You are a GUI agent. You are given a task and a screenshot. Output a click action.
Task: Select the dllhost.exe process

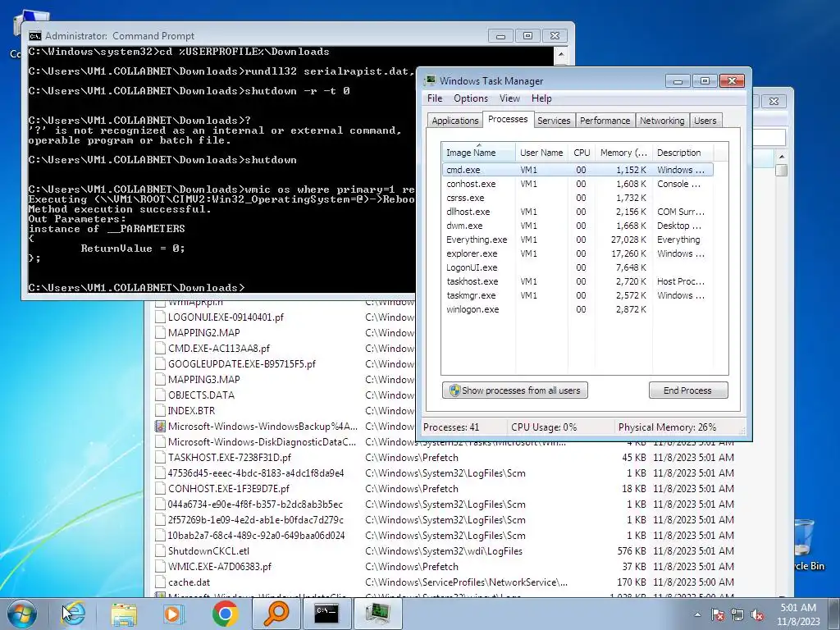577,212
